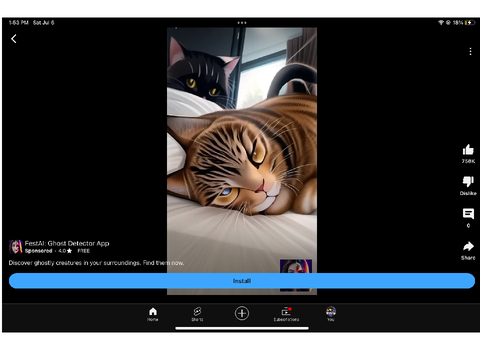Tap the Sponsored label
Viewport: 480px width, 360px height.
38,251
